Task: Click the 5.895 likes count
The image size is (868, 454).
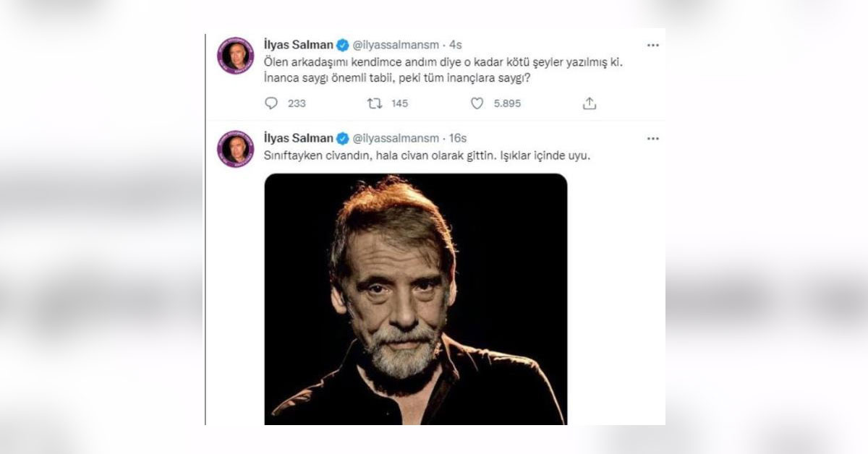Action: click(506, 103)
